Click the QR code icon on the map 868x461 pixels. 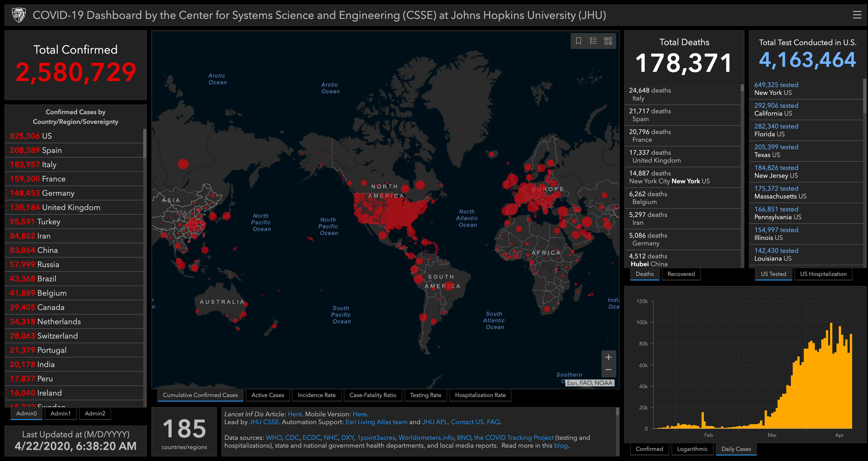607,40
